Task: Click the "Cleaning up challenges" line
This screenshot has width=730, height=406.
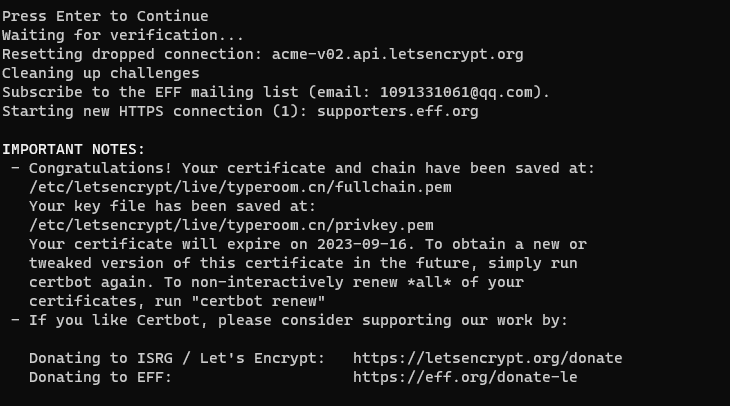Action: click(x=101, y=74)
